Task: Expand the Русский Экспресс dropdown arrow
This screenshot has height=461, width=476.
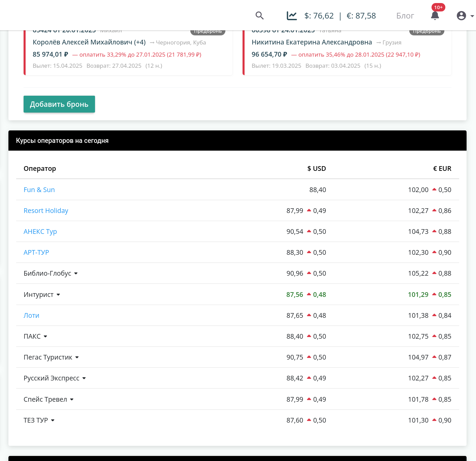Action: click(x=84, y=378)
